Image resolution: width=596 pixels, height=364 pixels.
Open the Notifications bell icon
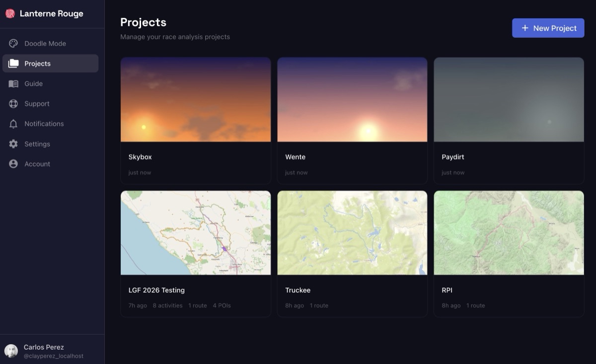click(x=13, y=124)
